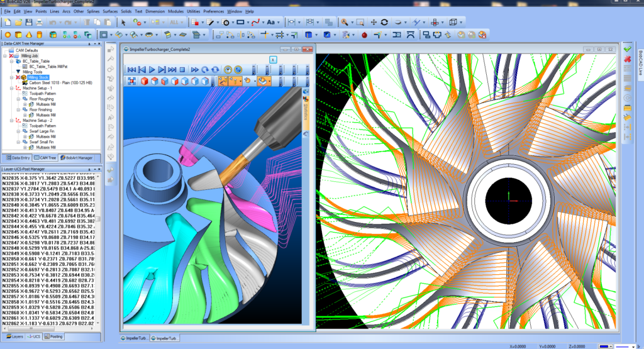This screenshot has width=644, height=349.
Task: Click the Stop simulation square button
Action: (182, 69)
